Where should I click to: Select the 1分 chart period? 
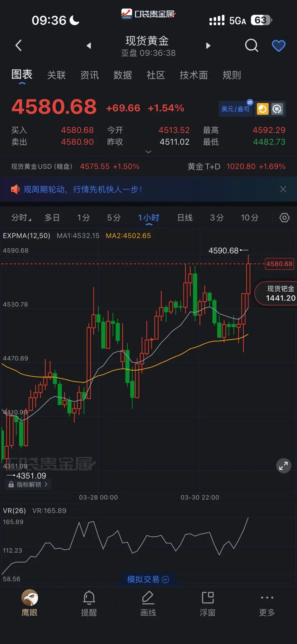[x=84, y=217]
